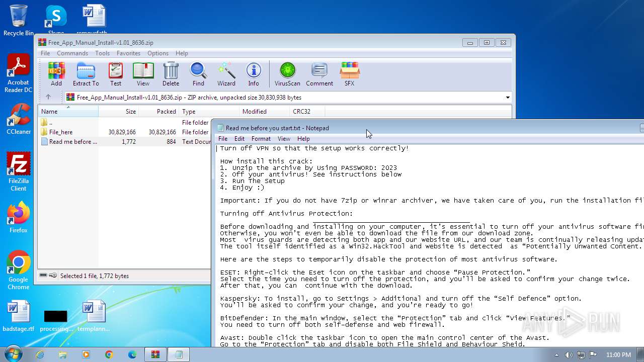Open File Explorer taskbar icon
This screenshot has width=644, height=362.
click(x=63, y=354)
